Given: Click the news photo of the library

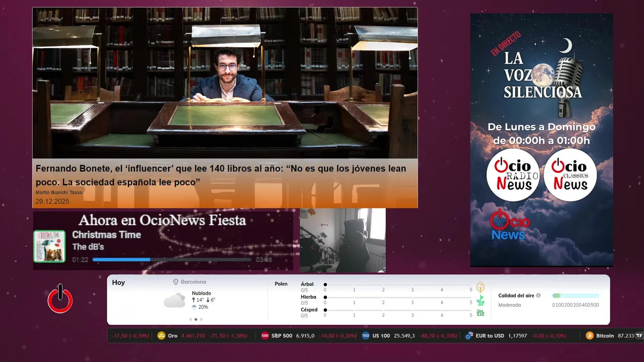Looking at the screenshot, I should tap(225, 83).
